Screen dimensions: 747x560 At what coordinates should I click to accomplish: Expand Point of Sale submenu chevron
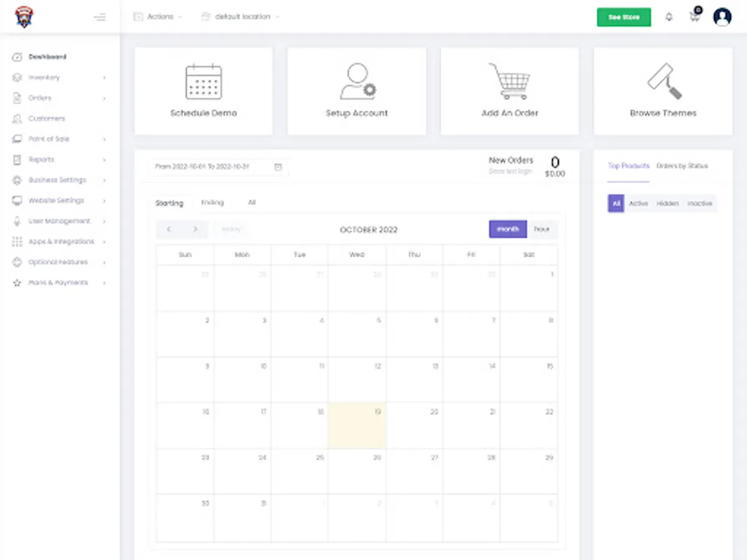click(x=104, y=139)
